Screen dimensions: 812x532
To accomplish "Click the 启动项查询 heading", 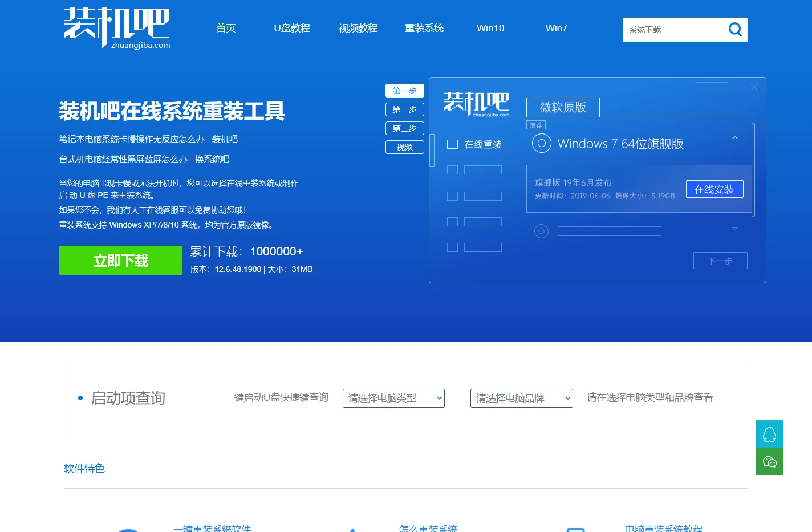I will point(128,398).
